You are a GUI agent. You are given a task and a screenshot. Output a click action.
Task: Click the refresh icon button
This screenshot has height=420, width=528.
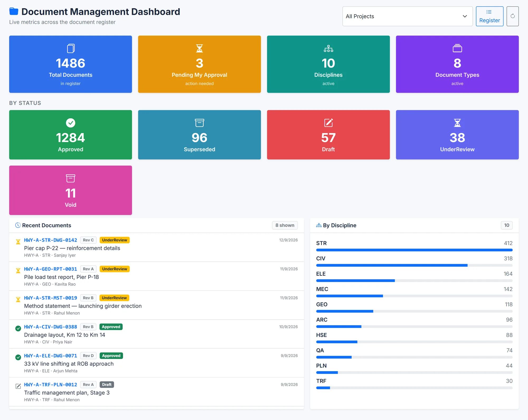pyautogui.click(x=512, y=16)
